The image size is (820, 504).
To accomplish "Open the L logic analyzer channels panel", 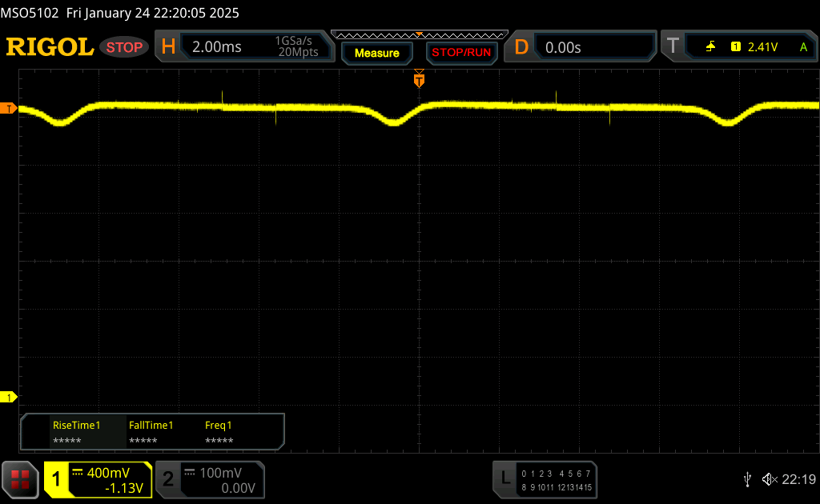I will 545,479.
